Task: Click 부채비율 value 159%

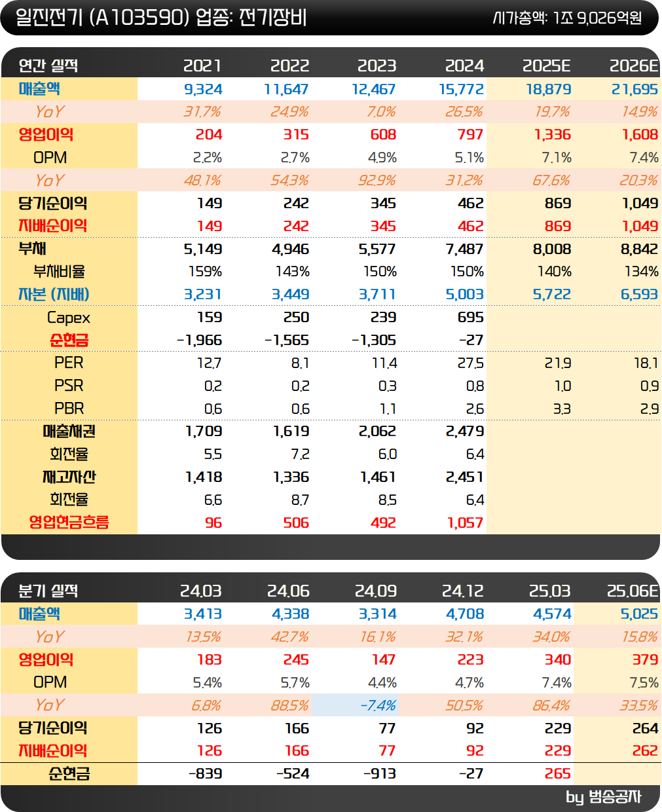Action: 204,271
